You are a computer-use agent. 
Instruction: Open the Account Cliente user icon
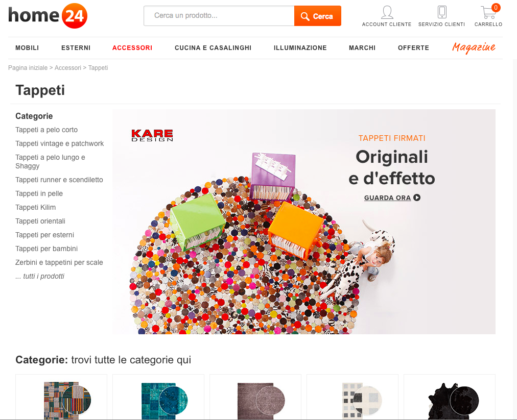[387, 12]
